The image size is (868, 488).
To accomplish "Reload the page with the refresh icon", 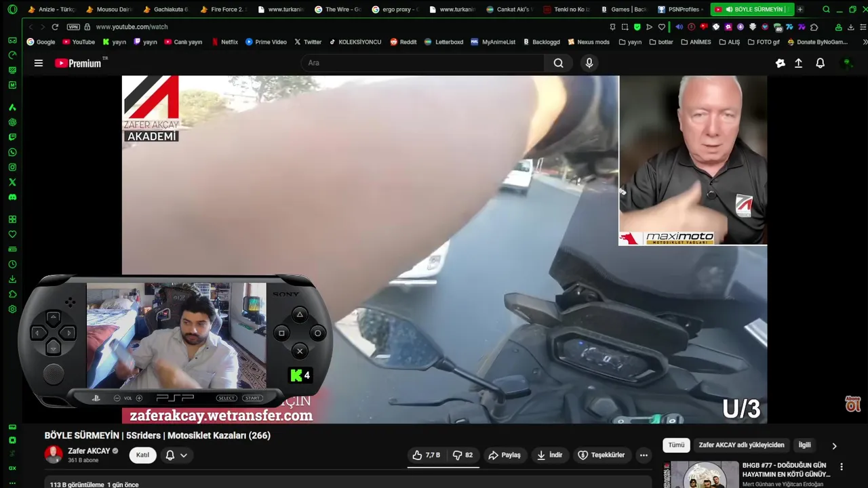I will (x=55, y=26).
